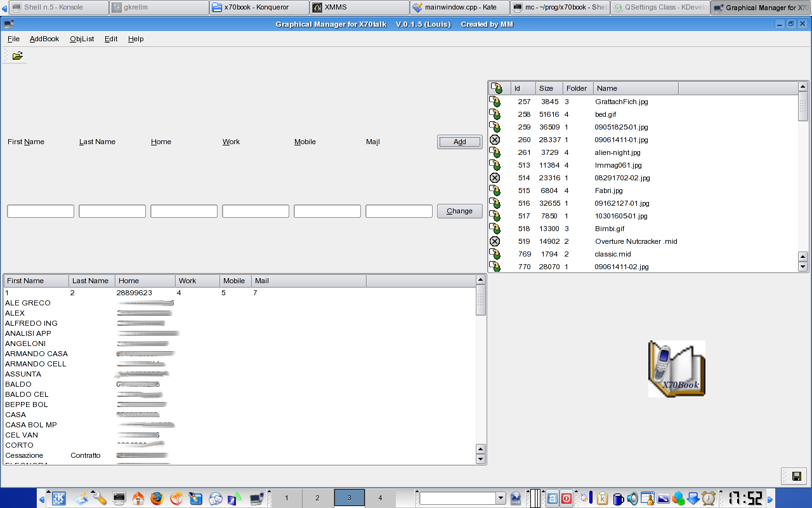Open the panel combo box dropdown arrow

point(501,498)
